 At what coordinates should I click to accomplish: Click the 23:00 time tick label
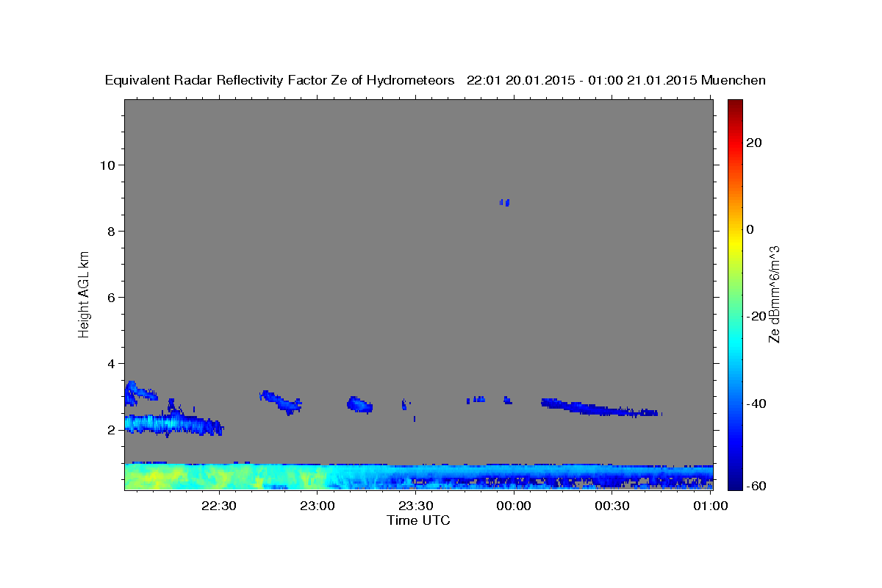(x=318, y=506)
